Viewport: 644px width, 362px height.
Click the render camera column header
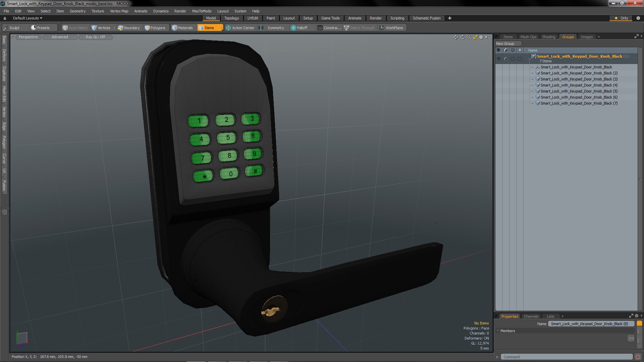pos(505,50)
